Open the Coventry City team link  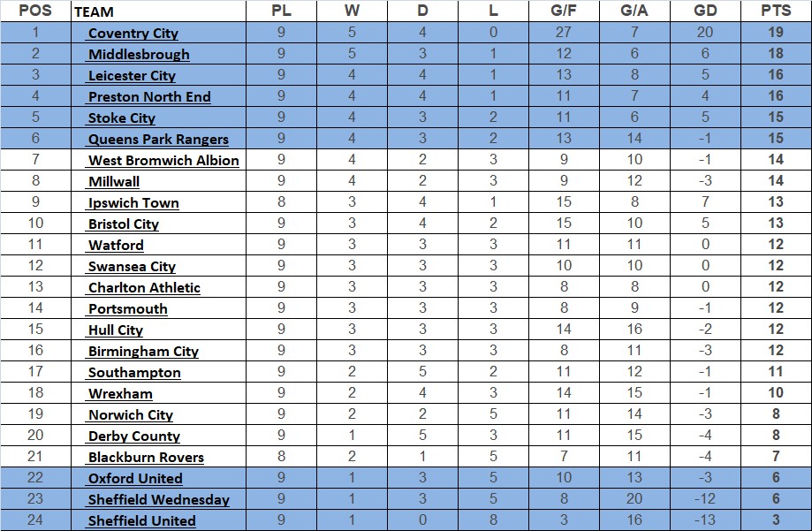pos(133,34)
